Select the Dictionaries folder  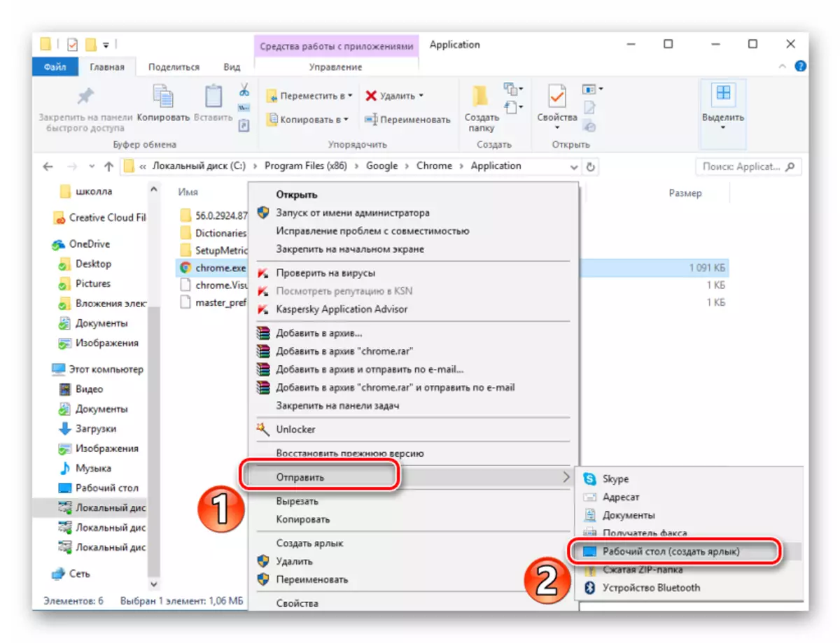pyautogui.click(x=213, y=233)
